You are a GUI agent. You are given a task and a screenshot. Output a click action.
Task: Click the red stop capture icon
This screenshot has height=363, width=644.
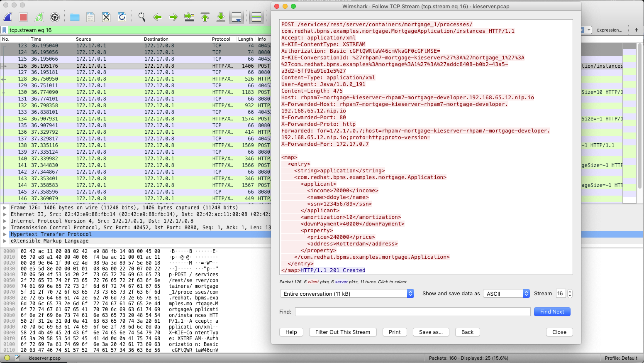(23, 17)
